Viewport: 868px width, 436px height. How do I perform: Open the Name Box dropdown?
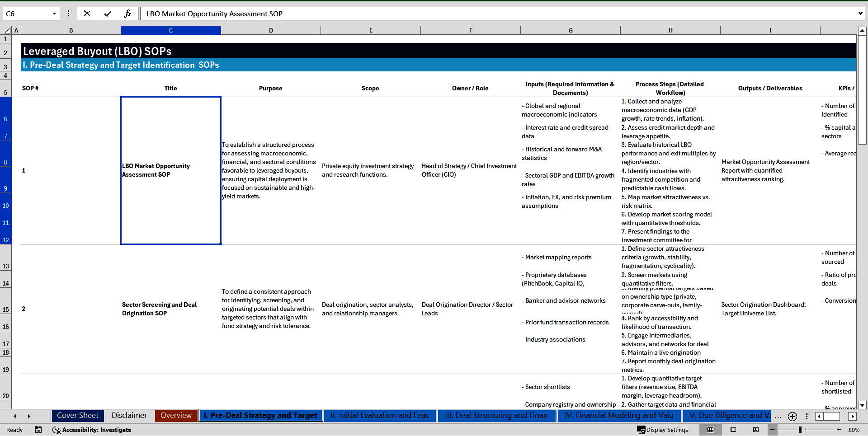(54, 14)
